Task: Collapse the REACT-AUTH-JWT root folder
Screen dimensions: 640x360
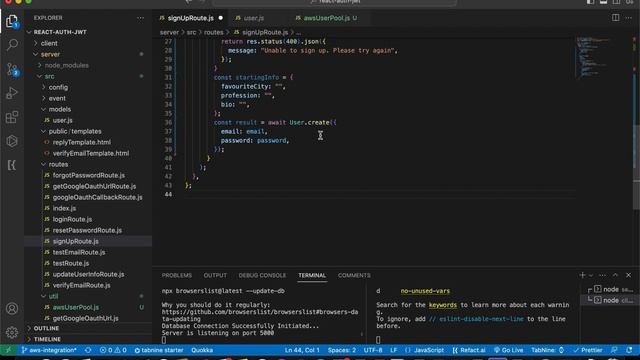Action: pos(60,32)
